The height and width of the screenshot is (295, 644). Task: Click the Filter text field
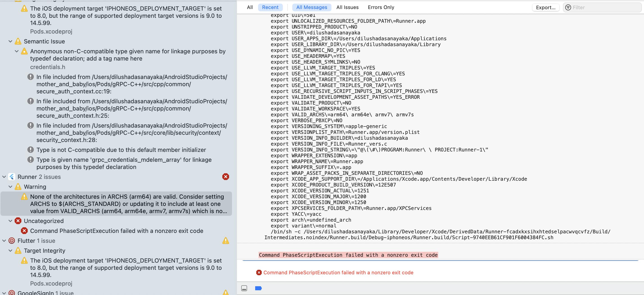pyautogui.click(x=605, y=7)
